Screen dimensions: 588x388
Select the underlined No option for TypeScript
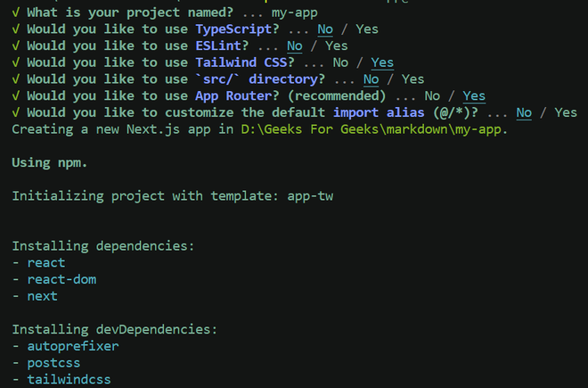click(325, 29)
